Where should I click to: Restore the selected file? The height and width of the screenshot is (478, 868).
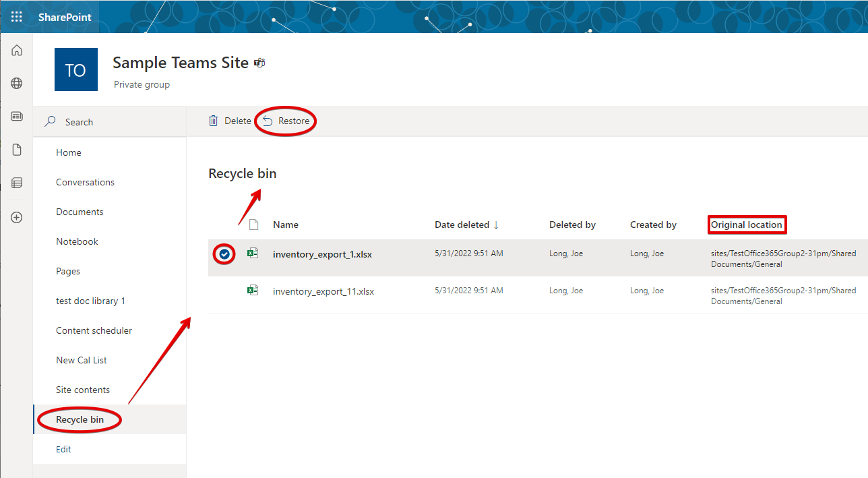click(x=286, y=121)
